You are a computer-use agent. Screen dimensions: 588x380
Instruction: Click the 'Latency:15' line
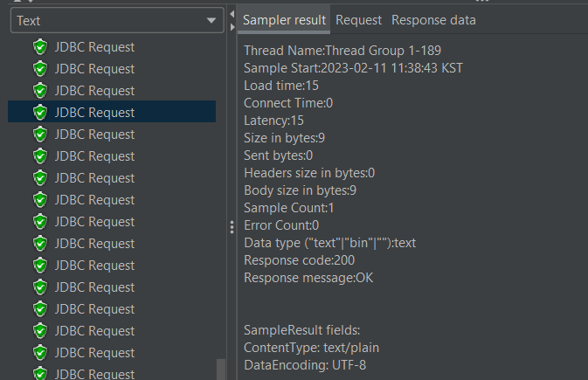[273, 121]
